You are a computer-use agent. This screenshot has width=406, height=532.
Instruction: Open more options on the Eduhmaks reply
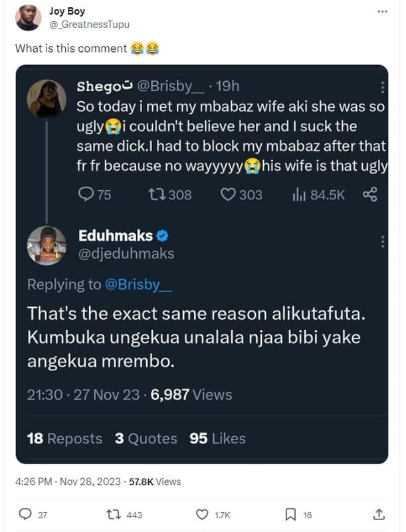point(382,241)
